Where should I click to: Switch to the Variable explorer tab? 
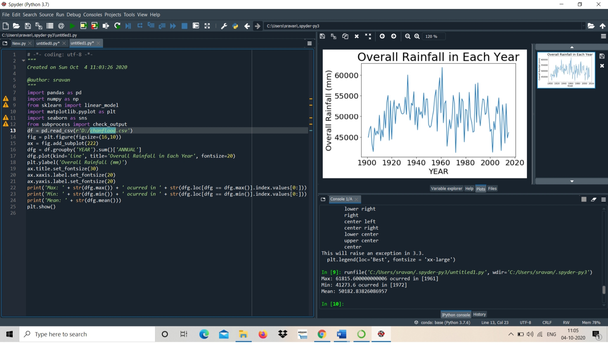(446, 188)
